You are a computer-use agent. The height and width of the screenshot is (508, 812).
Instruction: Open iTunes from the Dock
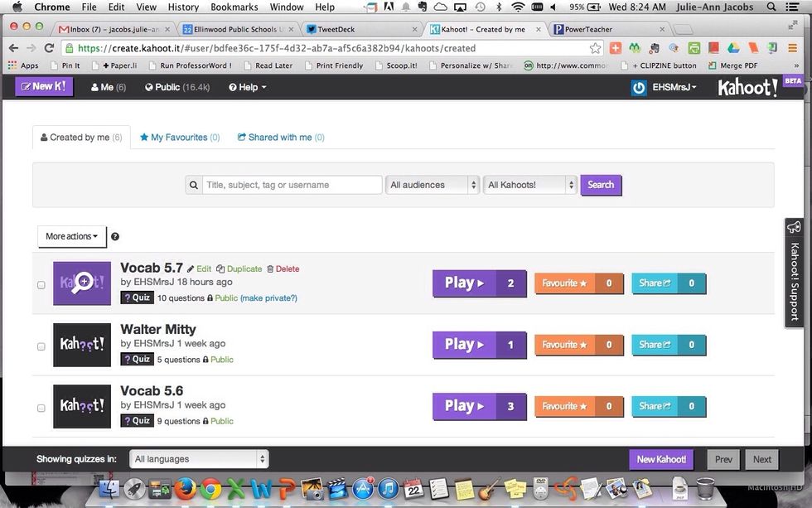tap(388, 488)
